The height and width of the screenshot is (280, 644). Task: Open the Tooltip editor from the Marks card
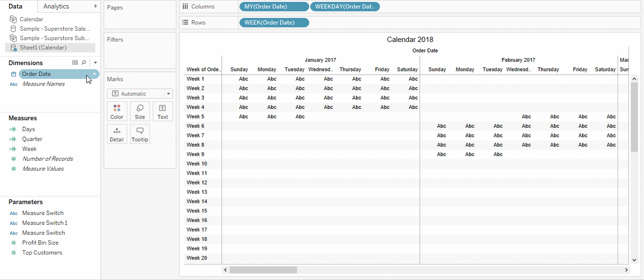(x=140, y=134)
